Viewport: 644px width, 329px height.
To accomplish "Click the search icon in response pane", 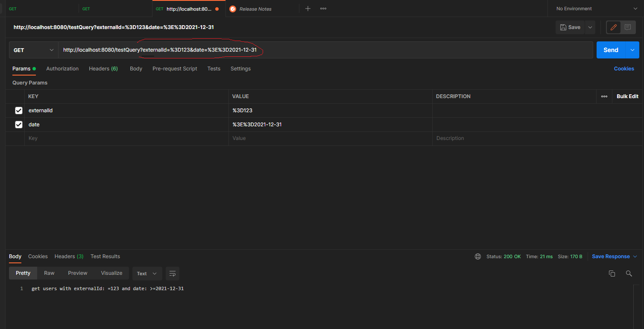I will click(629, 274).
